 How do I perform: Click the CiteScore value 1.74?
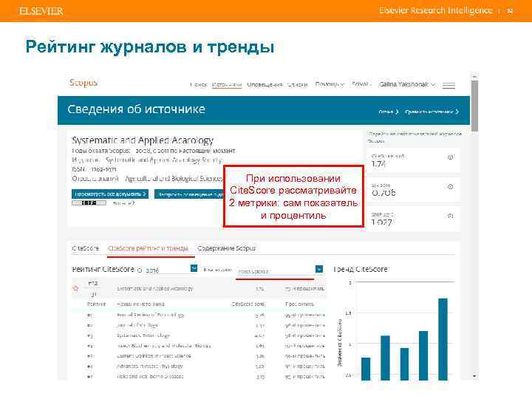378,164
